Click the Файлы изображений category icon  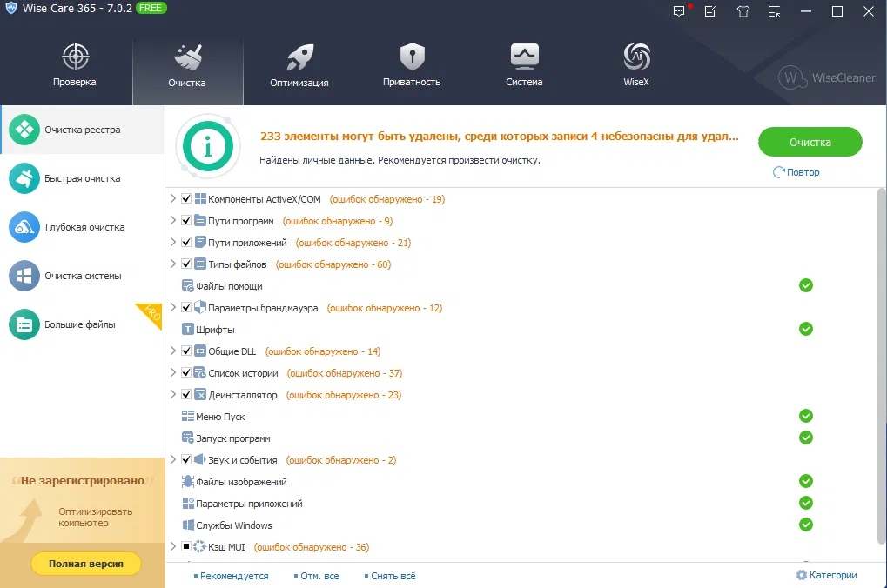188,481
